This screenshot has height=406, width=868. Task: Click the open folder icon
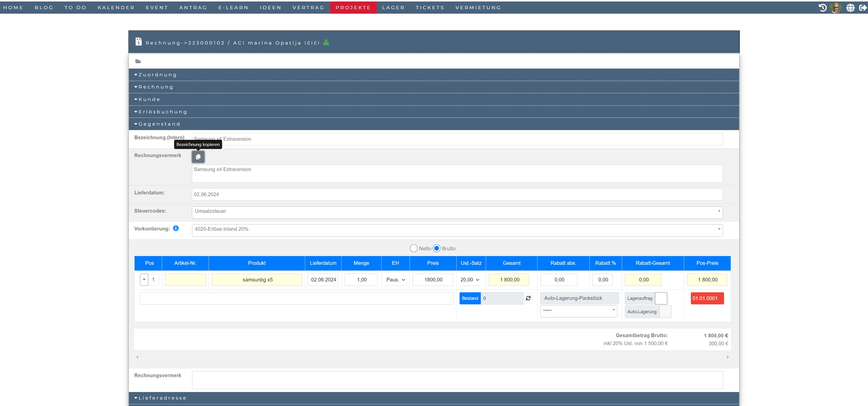(x=138, y=61)
